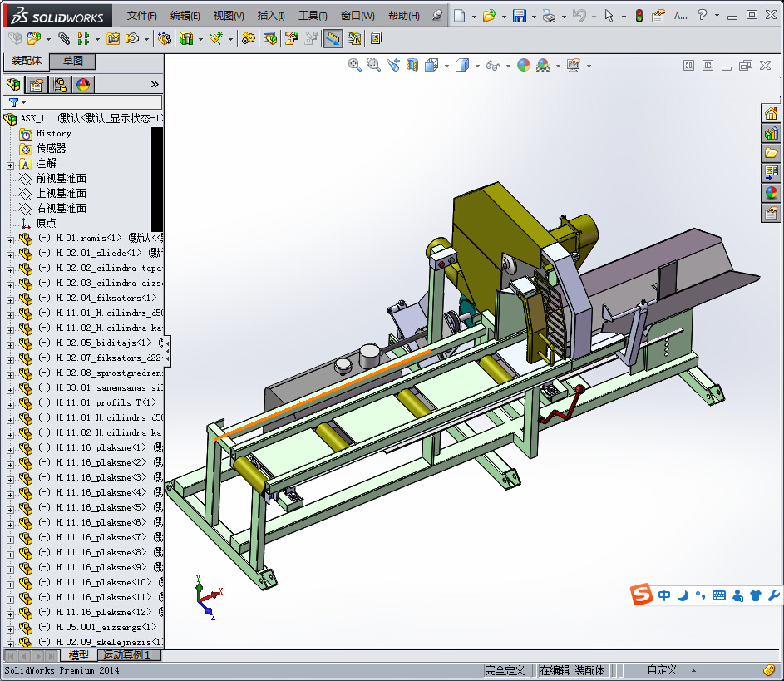The height and width of the screenshot is (681, 784).
Task: Toggle the Sogou Chinese input mode 中
Action: coord(664,595)
